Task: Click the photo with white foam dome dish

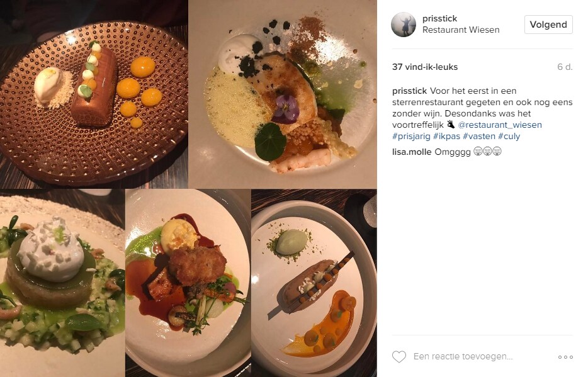Action: tap(62, 283)
